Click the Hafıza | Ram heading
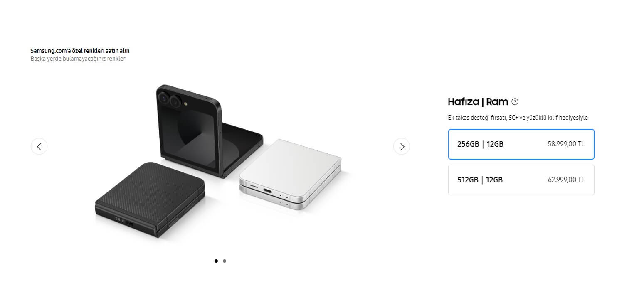Image resolution: width=644 pixels, height=298 pixels. click(478, 102)
